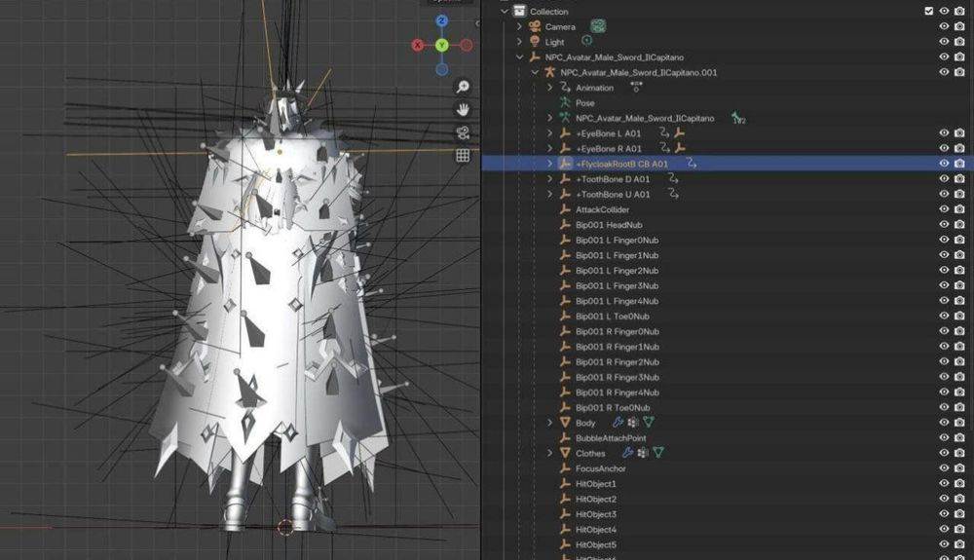Hide Body mesh using its eye icon
This screenshot has height=560, width=974.
944,423
